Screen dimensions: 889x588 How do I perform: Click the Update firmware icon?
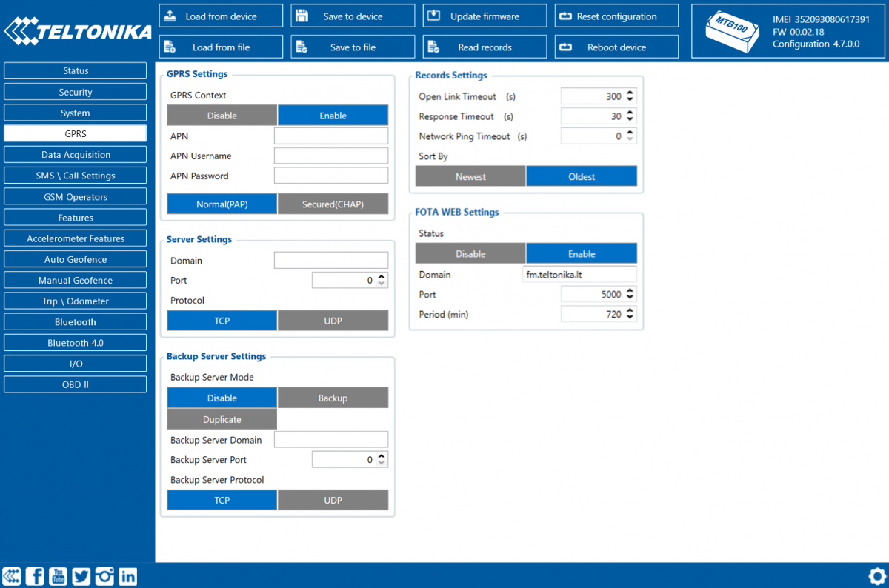tap(433, 15)
